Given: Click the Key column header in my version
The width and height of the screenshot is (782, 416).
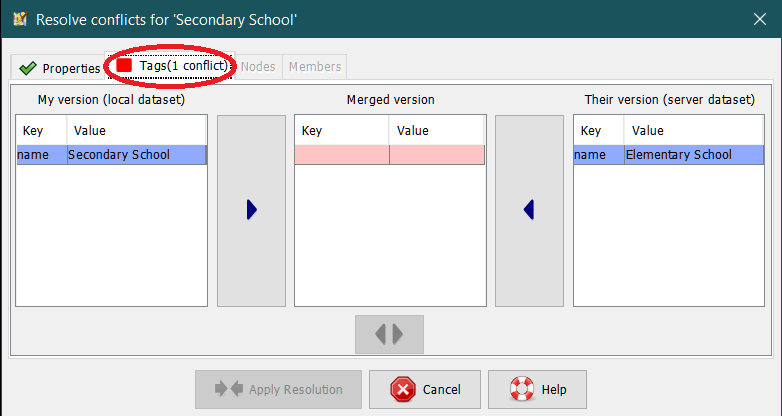Looking at the screenshot, I should (x=41, y=131).
